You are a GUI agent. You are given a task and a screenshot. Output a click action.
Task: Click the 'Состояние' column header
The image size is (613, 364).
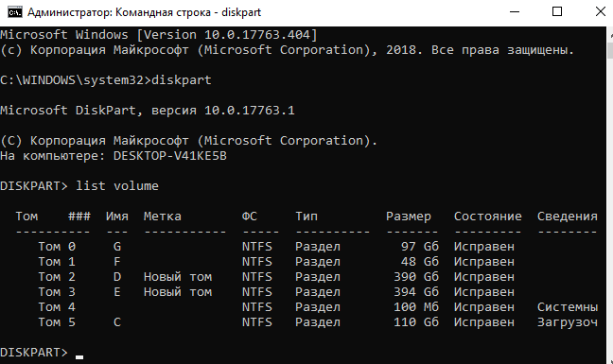[x=488, y=217]
